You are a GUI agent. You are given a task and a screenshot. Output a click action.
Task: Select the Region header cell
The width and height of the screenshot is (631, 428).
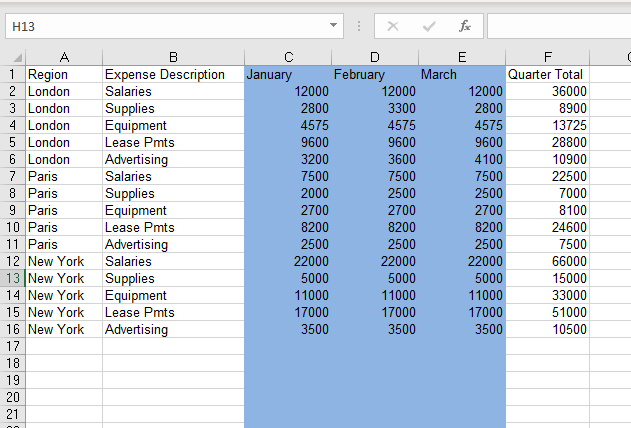pyautogui.click(x=64, y=74)
